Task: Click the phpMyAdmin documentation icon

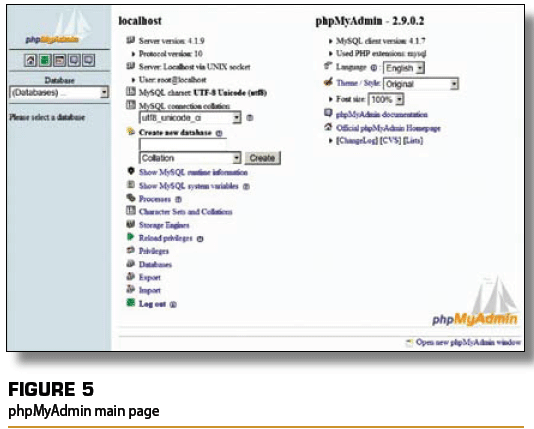Action: click(x=328, y=113)
